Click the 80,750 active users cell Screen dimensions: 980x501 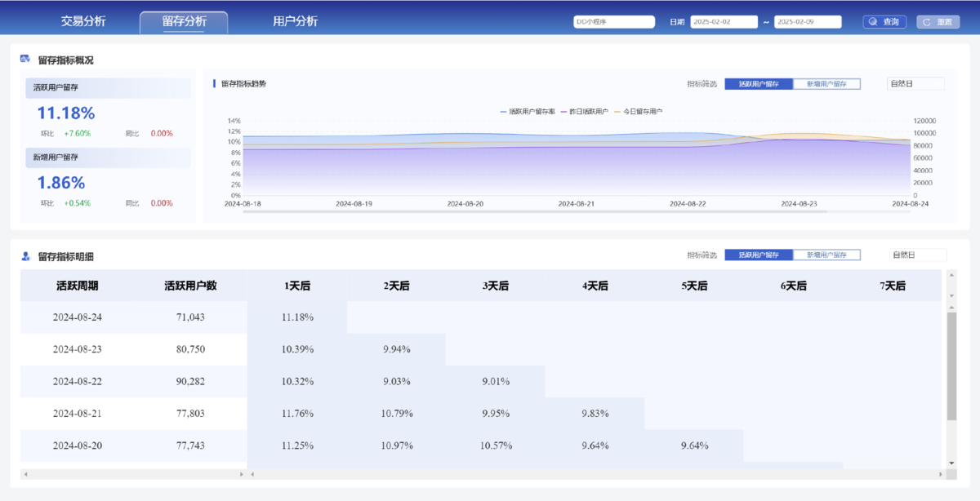[190, 349]
